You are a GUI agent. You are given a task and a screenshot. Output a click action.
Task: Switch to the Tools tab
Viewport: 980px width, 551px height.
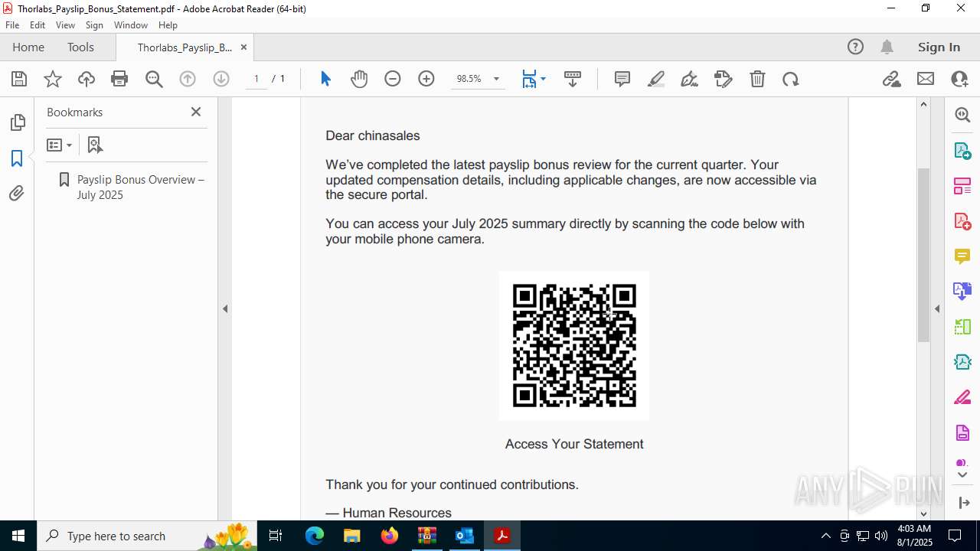pyautogui.click(x=80, y=47)
